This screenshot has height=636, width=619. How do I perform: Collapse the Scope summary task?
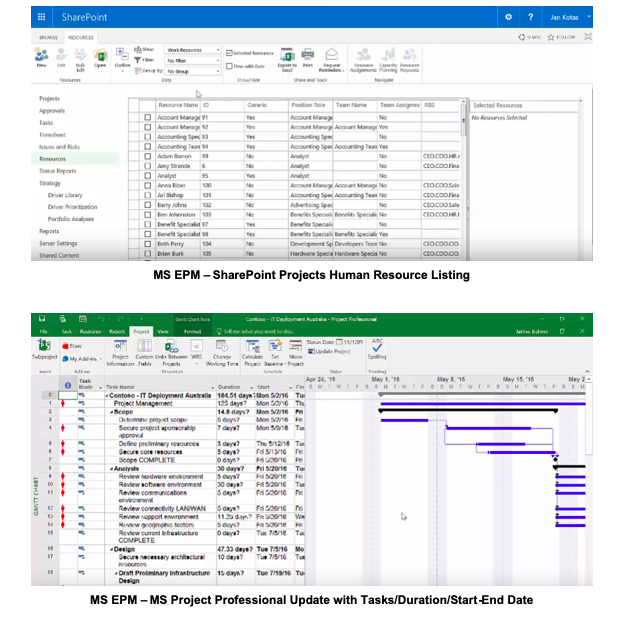pyautogui.click(x=111, y=412)
